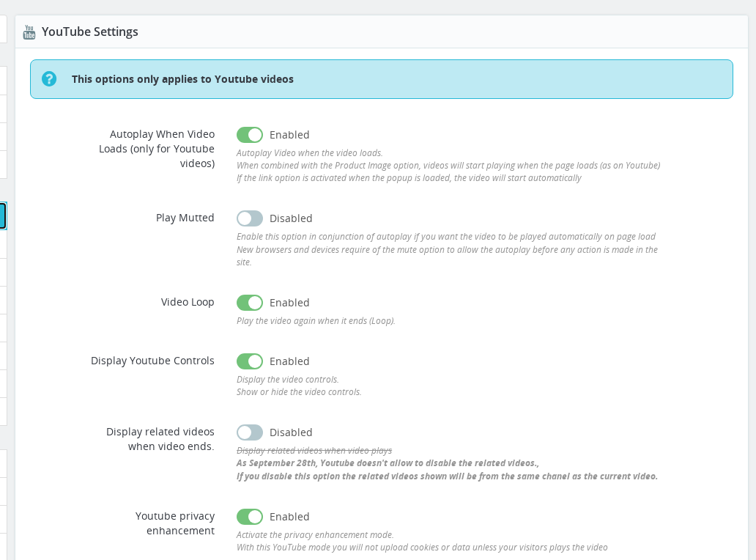
Task: Enable Display related videos when video ends
Action: pos(250,432)
